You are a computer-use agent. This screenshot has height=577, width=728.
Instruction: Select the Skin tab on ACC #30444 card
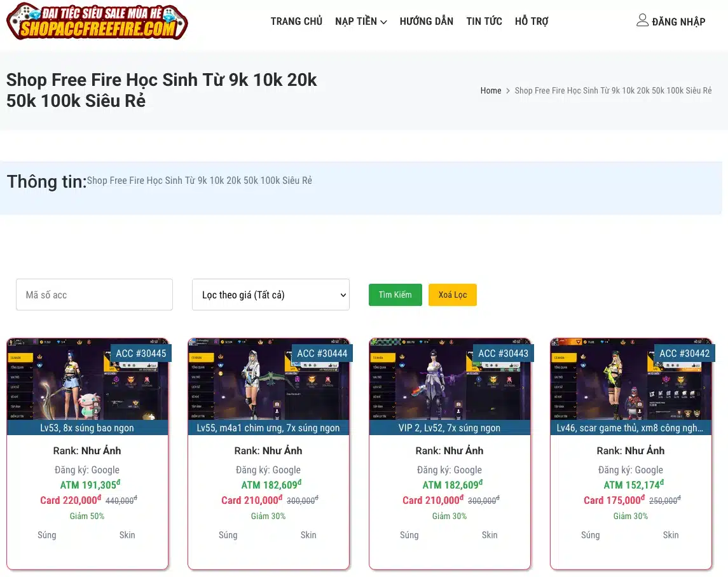point(308,535)
